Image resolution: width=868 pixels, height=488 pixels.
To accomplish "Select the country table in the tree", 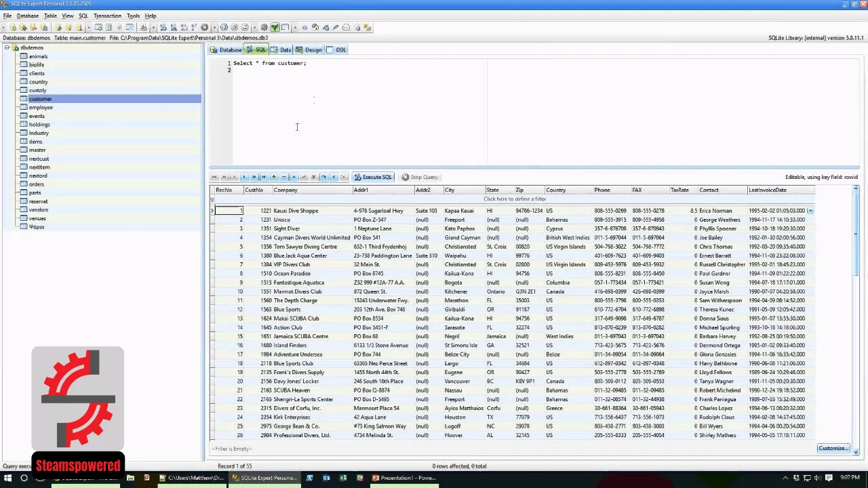I will pos(38,82).
